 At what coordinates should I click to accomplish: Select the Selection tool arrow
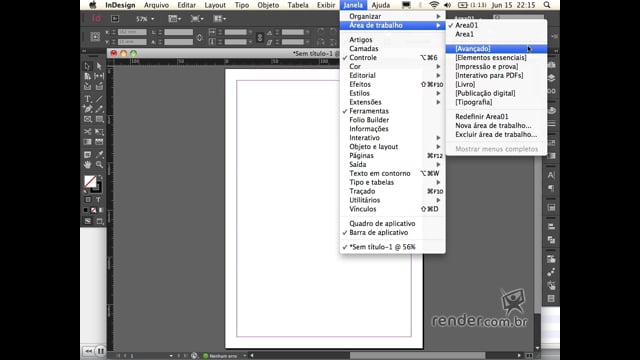(x=87, y=66)
